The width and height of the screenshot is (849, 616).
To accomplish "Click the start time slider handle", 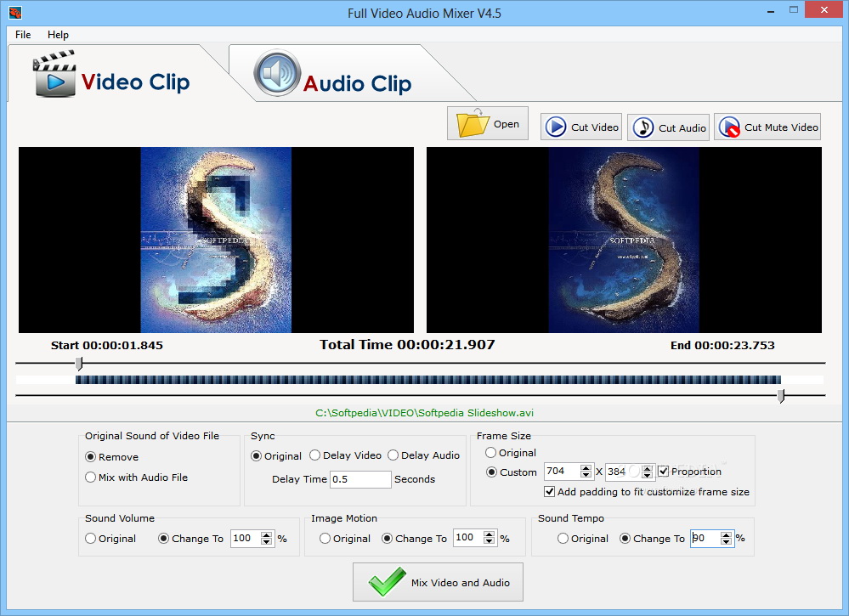I will pos(79,364).
